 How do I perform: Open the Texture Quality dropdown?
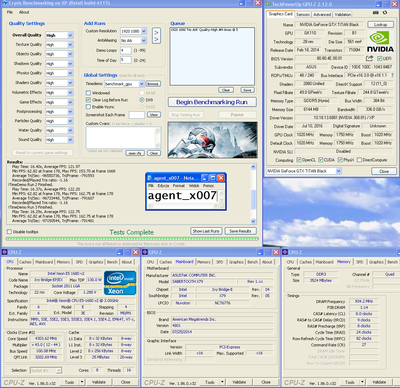70,44
